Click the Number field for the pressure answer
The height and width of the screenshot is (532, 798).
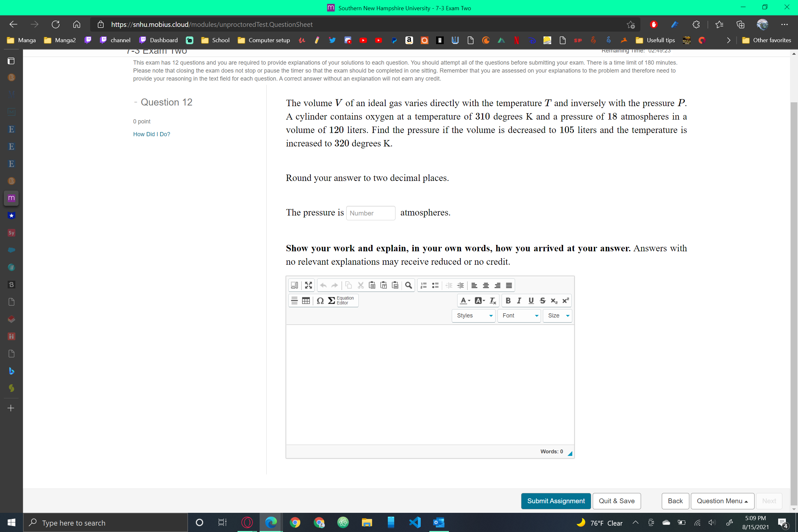point(371,213)
